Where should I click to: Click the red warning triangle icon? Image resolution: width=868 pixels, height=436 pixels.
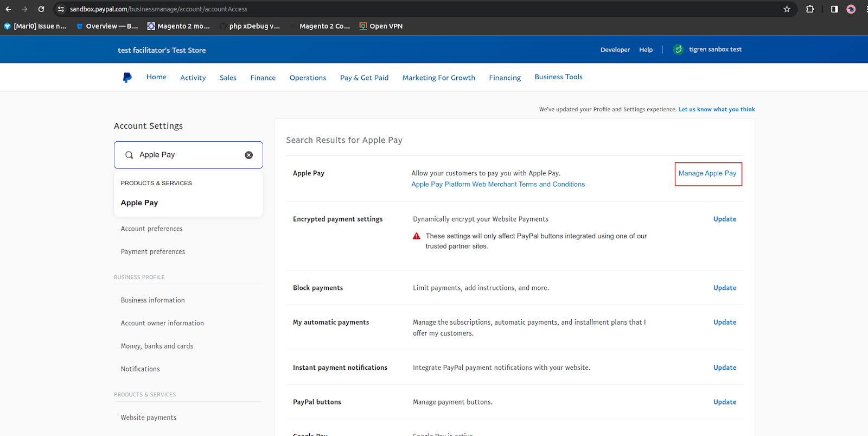[417, 236]
